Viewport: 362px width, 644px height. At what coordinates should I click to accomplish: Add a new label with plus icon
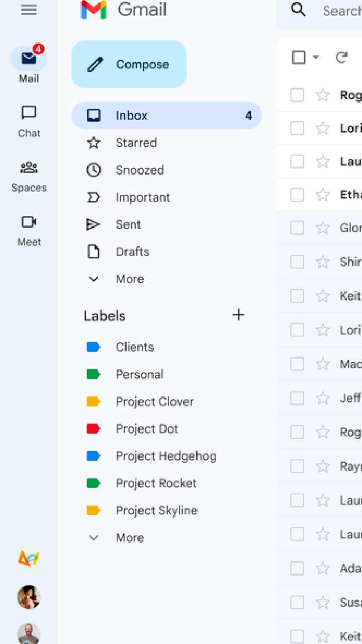[238, 315]
